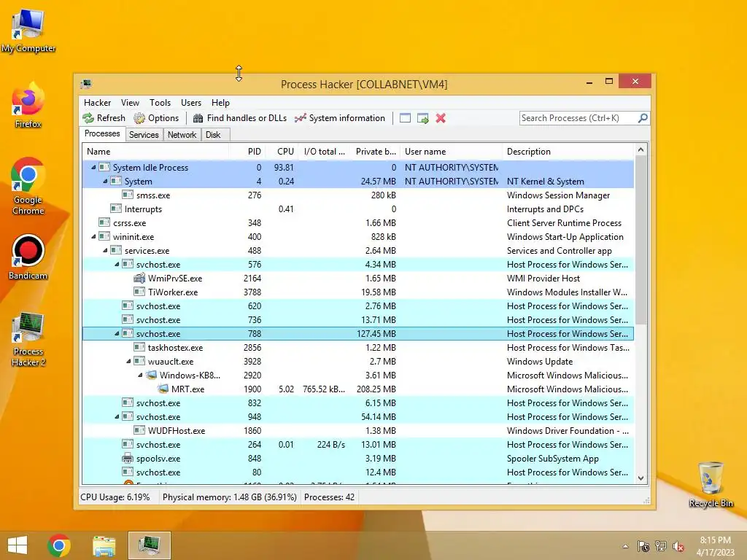Sort by the PID column header
Viewport: 747px width, 560px height.
click(247, 152)
